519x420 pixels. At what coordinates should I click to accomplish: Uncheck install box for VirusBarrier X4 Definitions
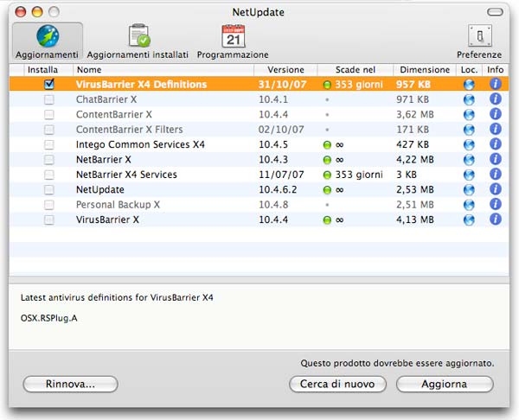point(49,85)
